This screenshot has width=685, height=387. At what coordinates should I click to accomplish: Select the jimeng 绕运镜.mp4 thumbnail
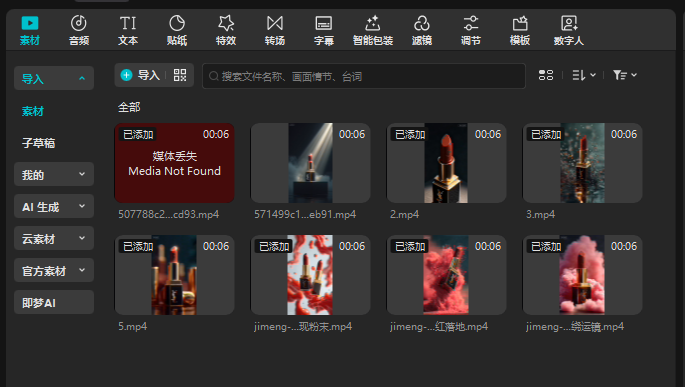[x=582, y=275]
